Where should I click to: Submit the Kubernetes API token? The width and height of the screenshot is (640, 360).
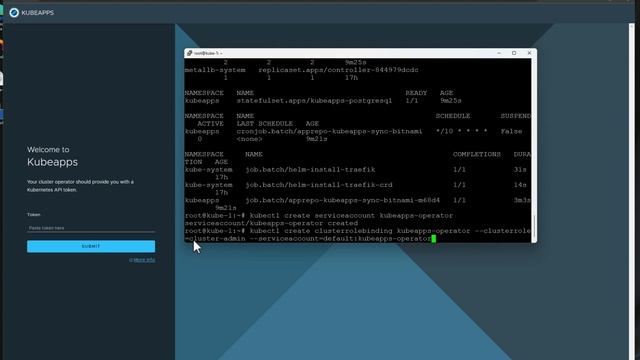[91, 246]
